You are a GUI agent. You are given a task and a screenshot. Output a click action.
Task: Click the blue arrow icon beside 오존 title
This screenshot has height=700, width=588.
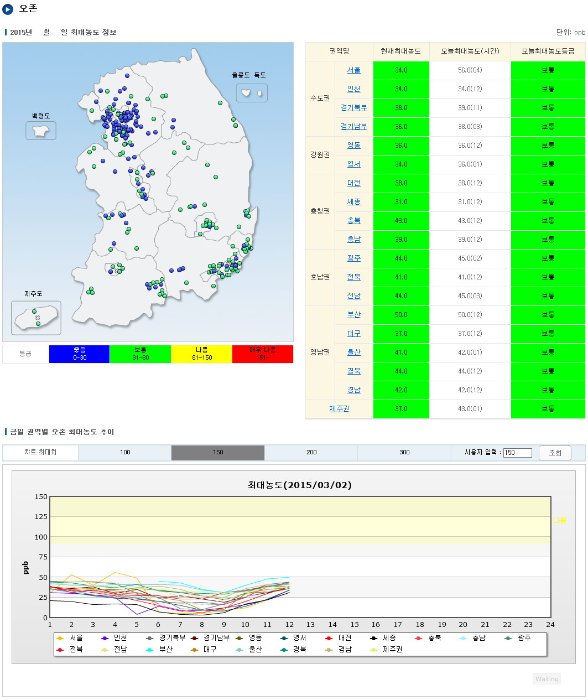click(8, 9)
